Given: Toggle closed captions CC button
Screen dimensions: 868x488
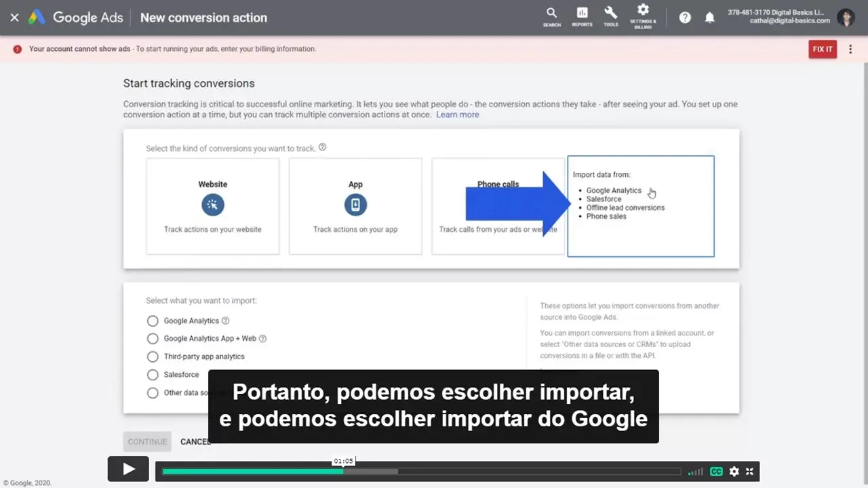Looking at the screenshot, I should pyautogui.click(x=715, y=472).
